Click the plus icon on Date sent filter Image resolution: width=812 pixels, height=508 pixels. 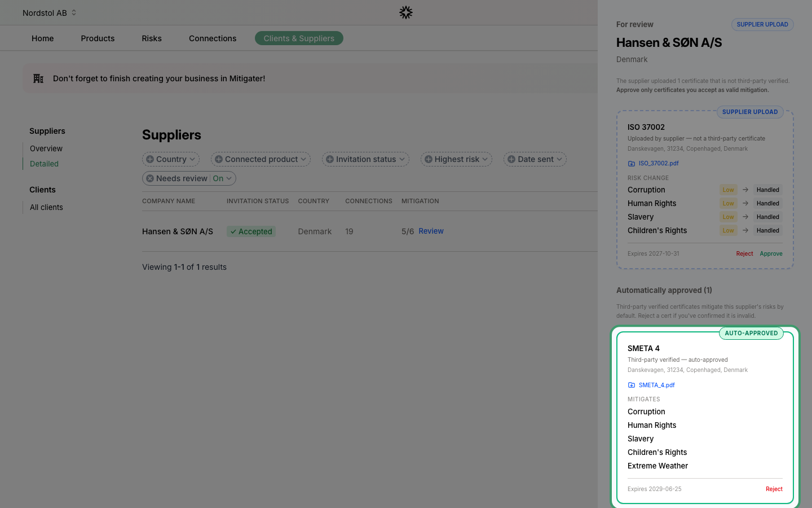pyautogui.click(x=511, y=159)
